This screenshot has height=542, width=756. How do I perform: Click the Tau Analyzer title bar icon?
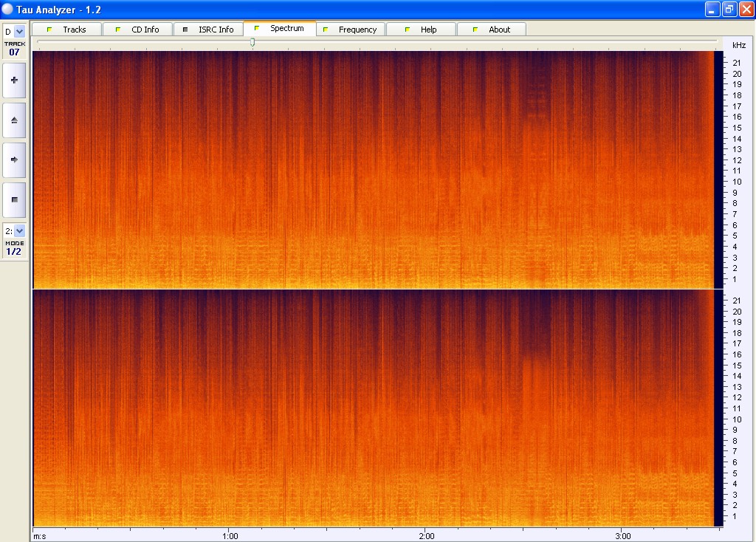click(8, 9)
